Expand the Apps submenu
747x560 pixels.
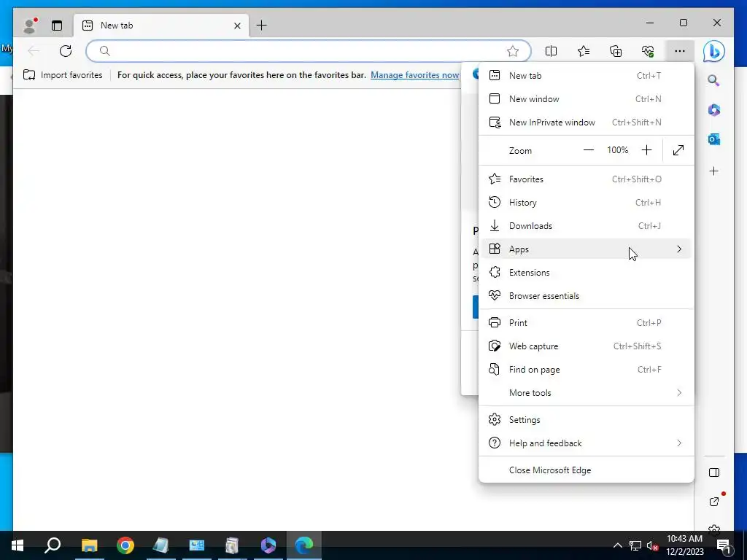pos(587,249)
